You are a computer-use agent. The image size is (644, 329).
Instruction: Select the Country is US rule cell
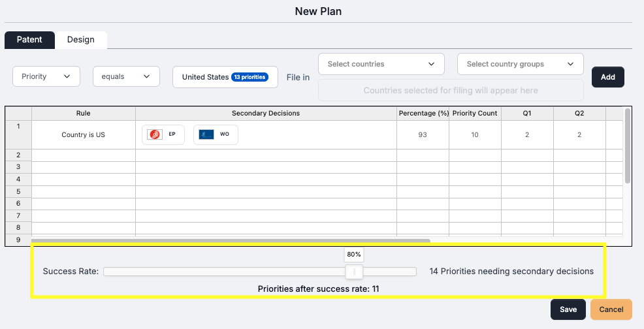pos(83,135)
